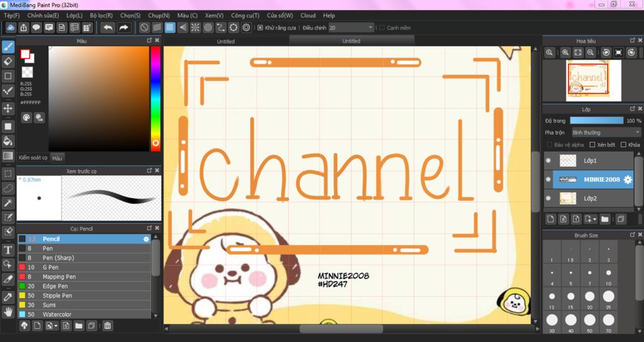Delete the selected brush with trash icon
Viewport: 644px width, 342px height.
pos(107,326)
